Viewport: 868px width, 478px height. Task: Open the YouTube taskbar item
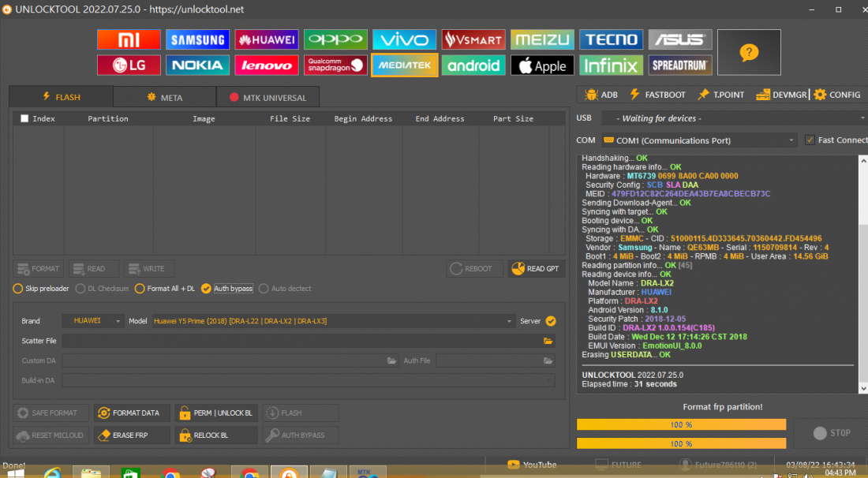tap(532, 465)
